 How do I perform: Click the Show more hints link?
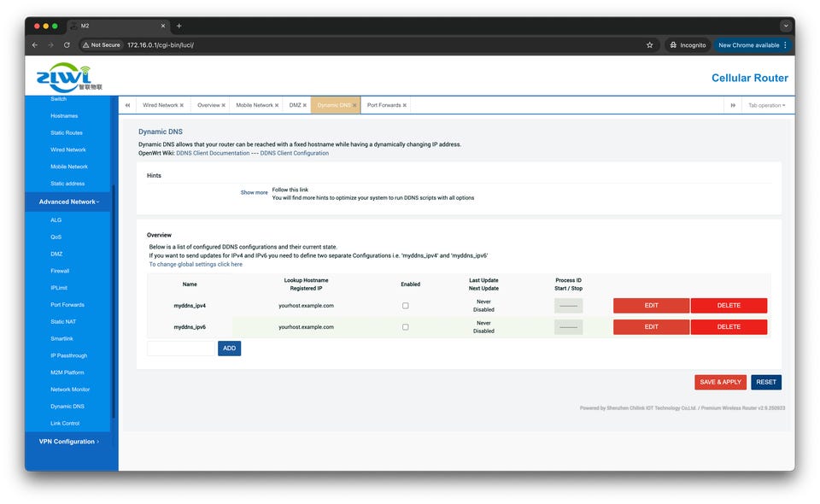point(255,193)
